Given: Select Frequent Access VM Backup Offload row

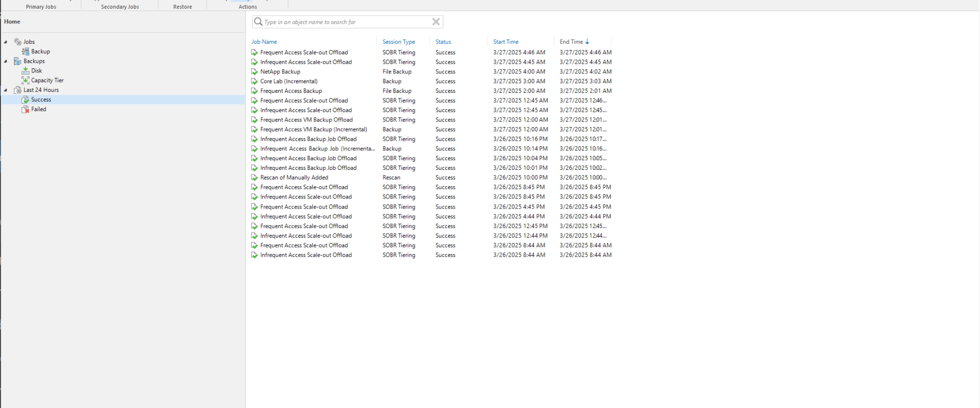Looking at the screenshot, I should tap(306, 120).
